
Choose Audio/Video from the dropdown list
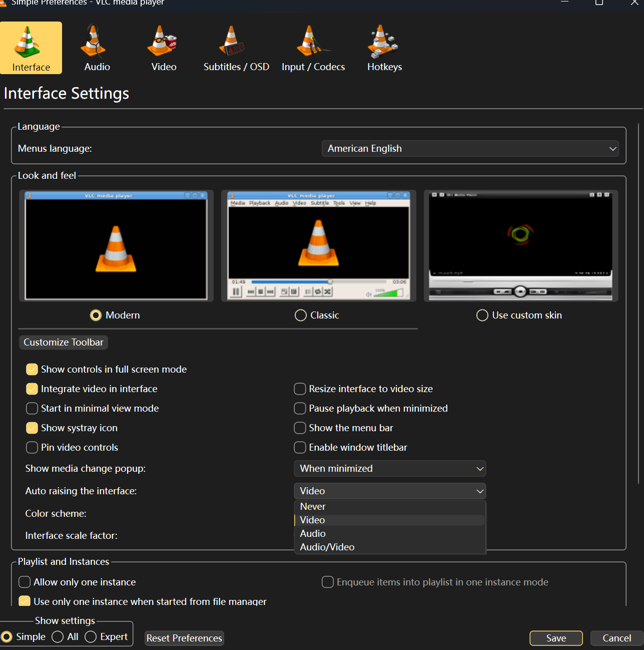tap(327, 547)
